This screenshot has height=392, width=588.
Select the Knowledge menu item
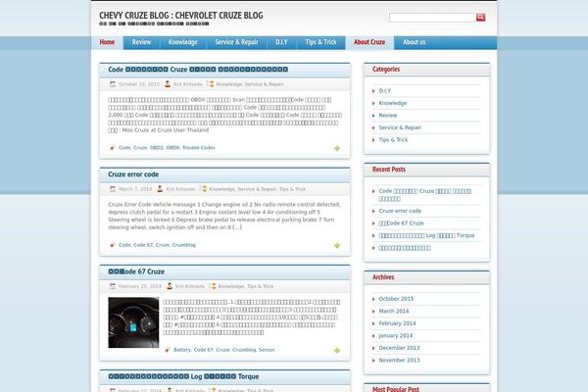(x=182, y=42)
